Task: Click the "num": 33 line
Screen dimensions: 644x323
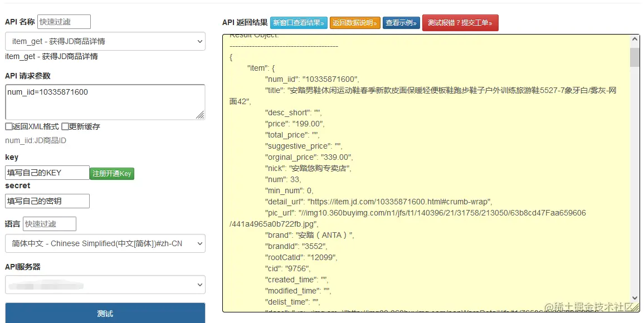Action: click(283, 179)
